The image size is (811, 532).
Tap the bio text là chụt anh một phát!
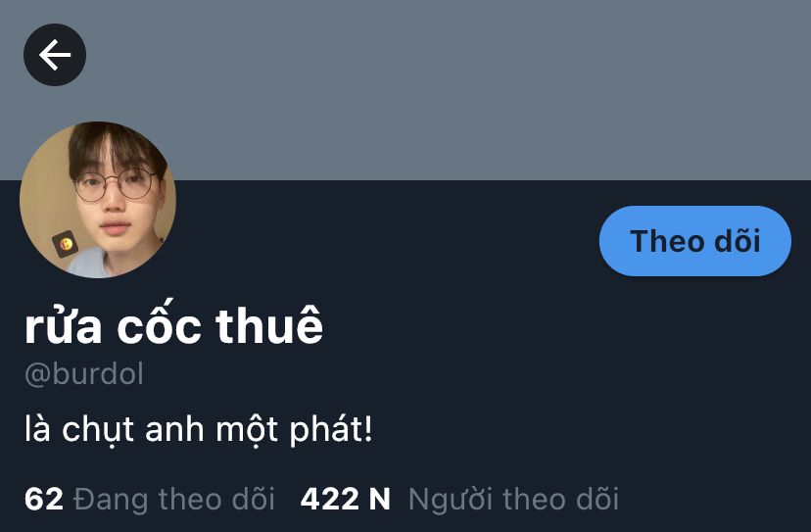[x=199, y=430]
